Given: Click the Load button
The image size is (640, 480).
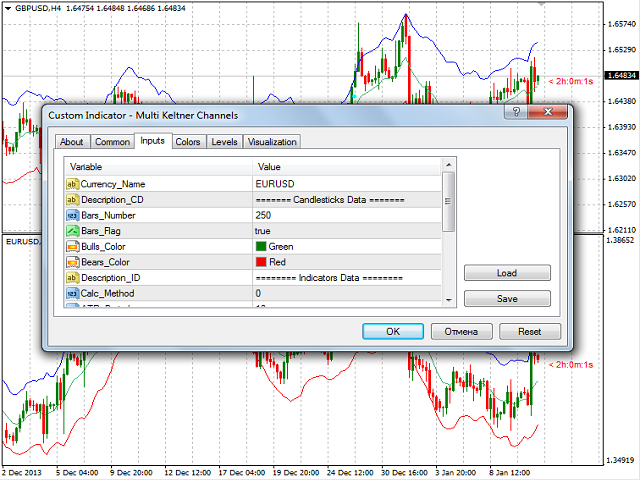Looking at the screenshot, I should coord(507,273).
